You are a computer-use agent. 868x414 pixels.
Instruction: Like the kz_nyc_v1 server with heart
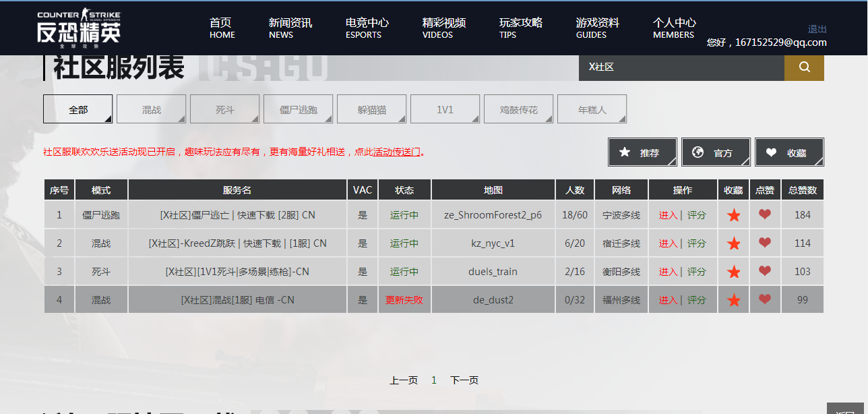[x=765, y=243]
